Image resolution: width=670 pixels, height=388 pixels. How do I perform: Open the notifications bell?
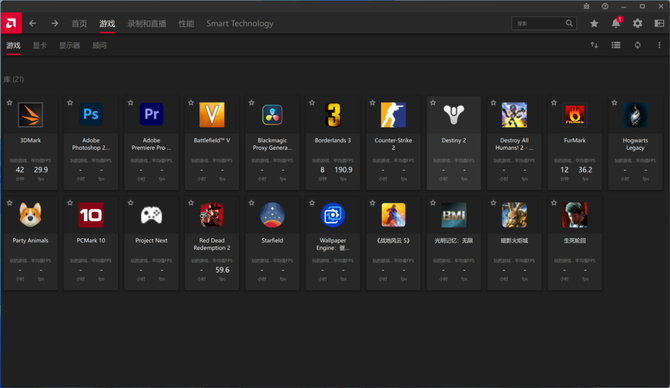(x=616, y=24)
